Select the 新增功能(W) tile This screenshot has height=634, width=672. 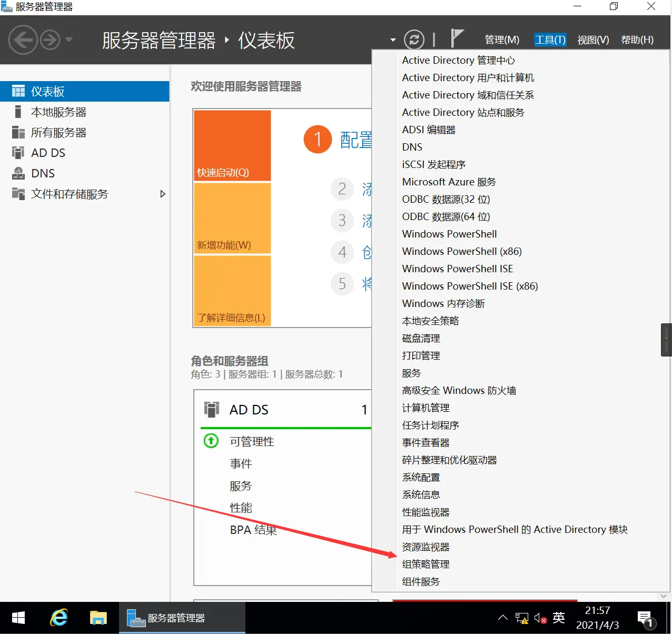[x=232, y=218]
